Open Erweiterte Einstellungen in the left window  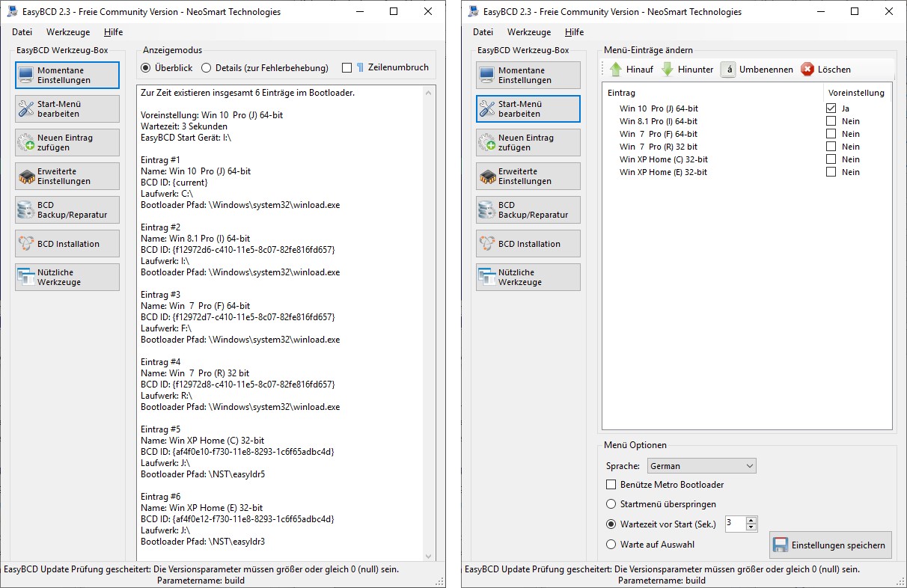tap(67, 176)
